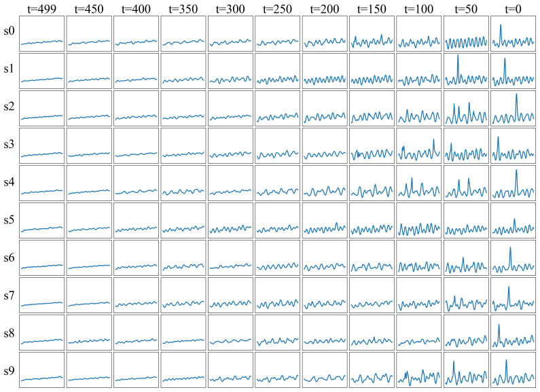This screenshot has height=392, width=540.
Task: Select the s6 plot at t=50
Action: pos(466,258)
